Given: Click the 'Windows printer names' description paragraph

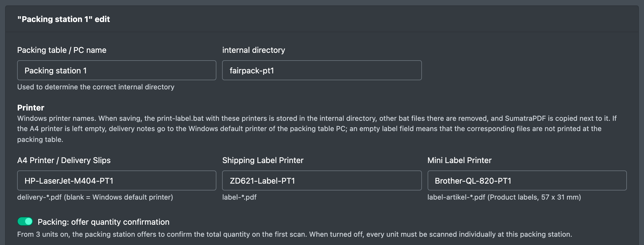Looking at the screenshot, I should click(317, 129).
